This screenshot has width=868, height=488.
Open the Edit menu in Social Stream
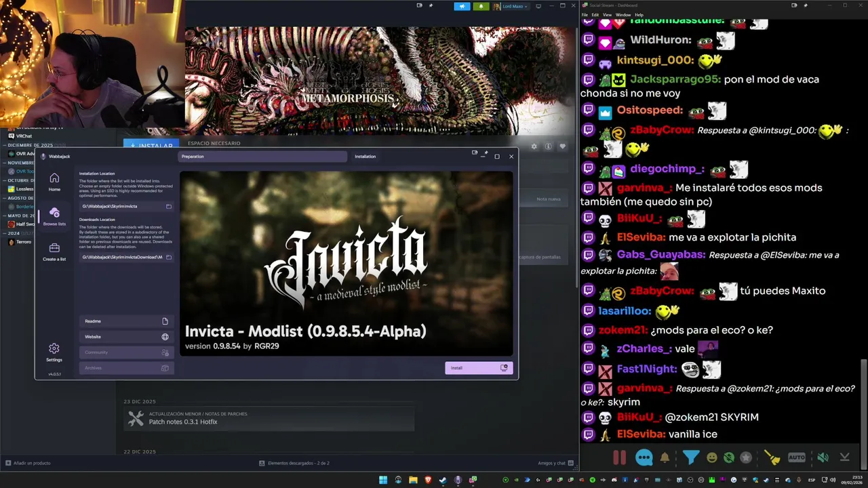tap(595, 14)
